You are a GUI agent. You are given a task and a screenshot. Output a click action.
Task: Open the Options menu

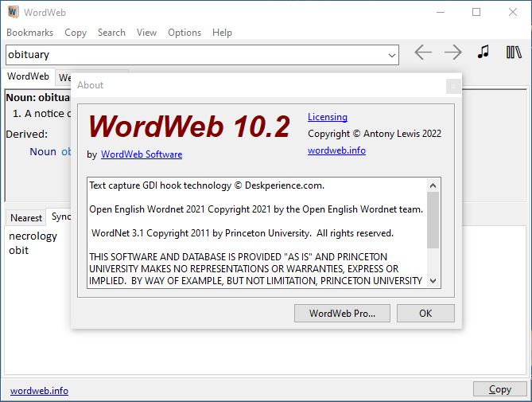tap(184, 33)
